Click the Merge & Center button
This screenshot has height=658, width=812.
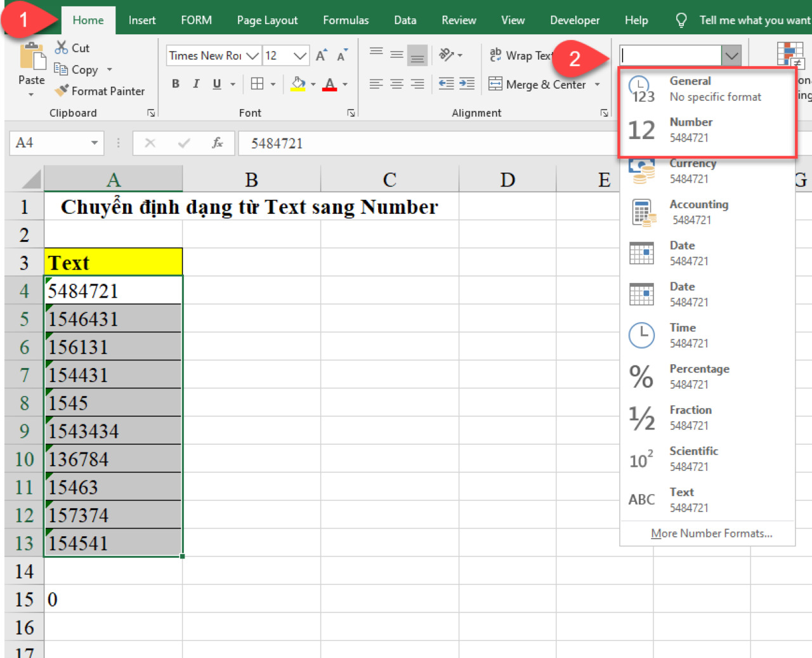coord(538,84)
